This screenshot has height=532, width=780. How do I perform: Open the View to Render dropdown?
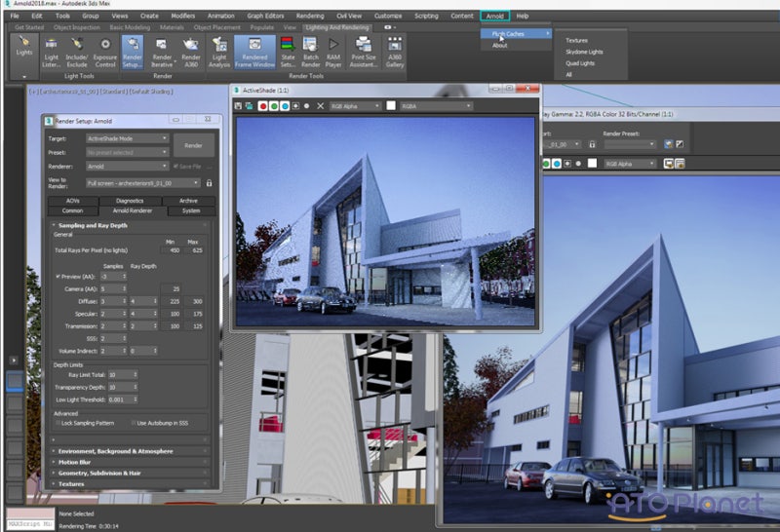pyautogui.click(x=143, y=183)
